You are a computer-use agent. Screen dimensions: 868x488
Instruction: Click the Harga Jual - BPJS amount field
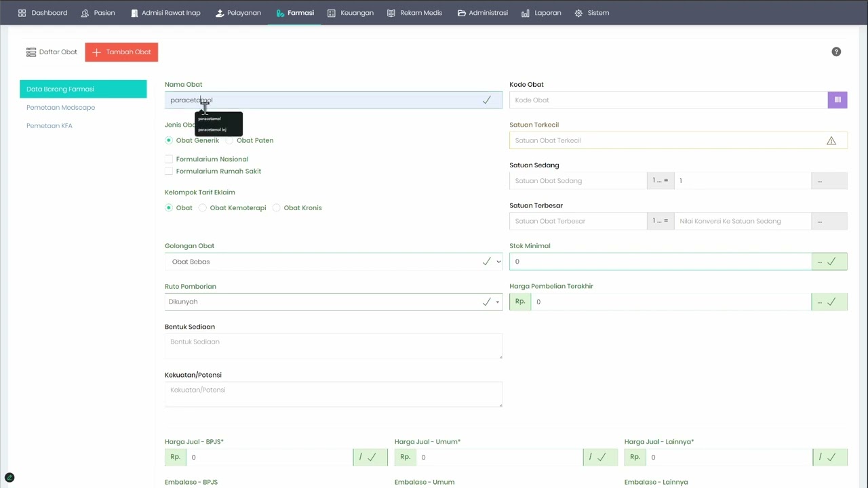click(269, 457)
